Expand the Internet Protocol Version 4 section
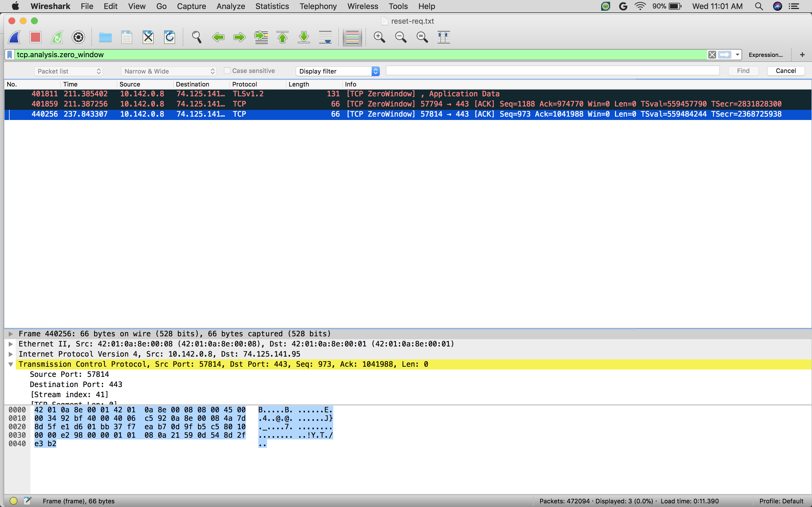812x507 pixels. 11,354
